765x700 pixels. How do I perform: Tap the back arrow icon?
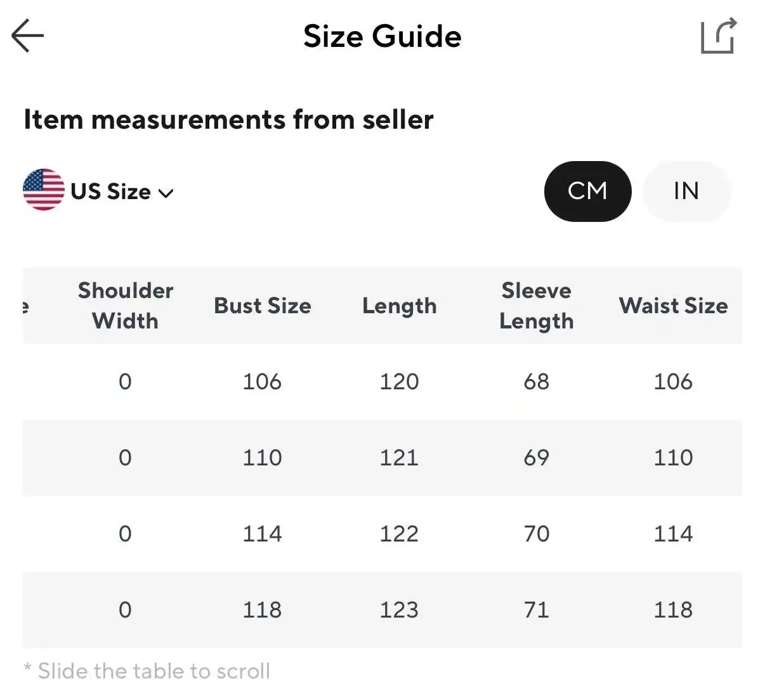coord(28,36)
